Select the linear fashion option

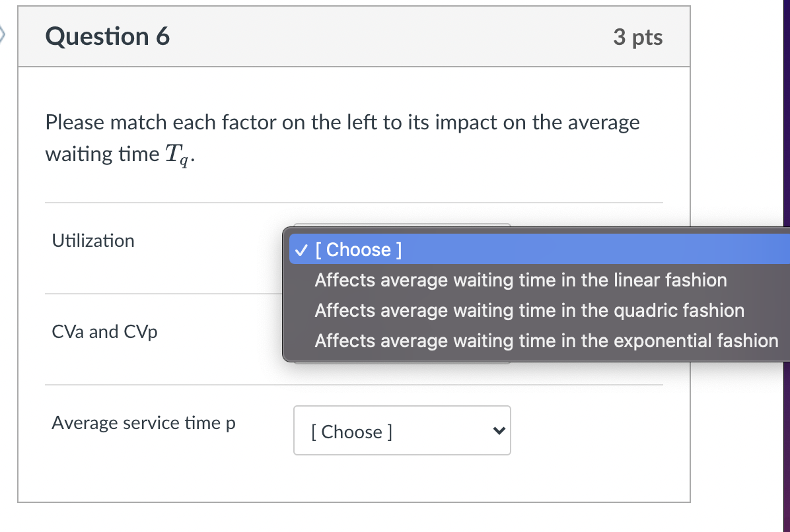click(521, 281)
